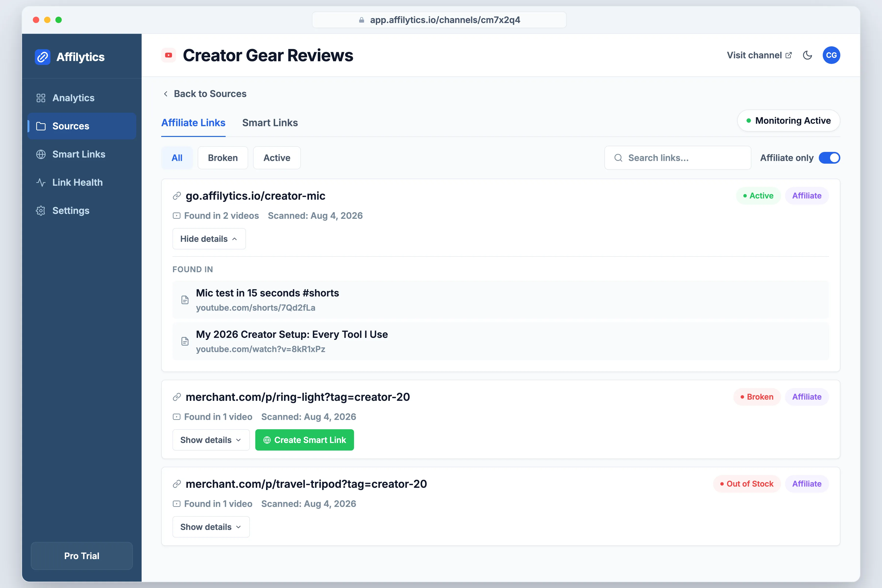882x588 pixels.
Task: Click the magnifier icon in the search box
Action: coord(618,158)
